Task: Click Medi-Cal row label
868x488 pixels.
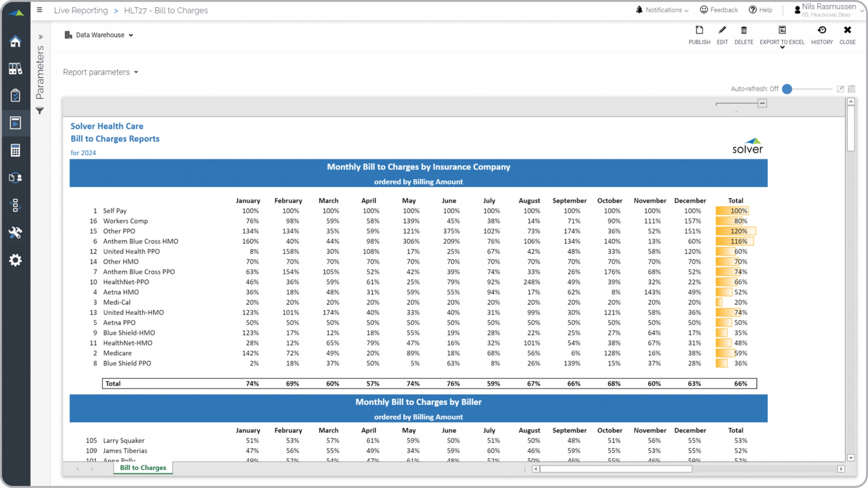Action: pyautogui.click(x=117, y=302)
